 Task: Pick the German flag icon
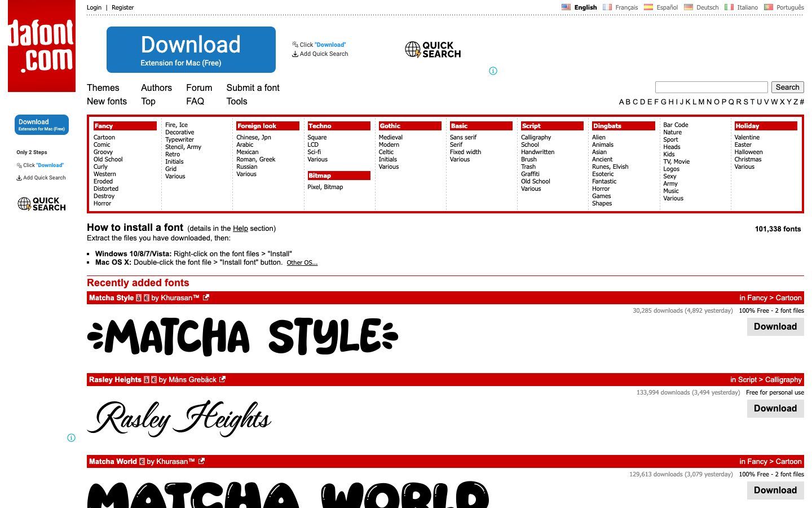pyautogui.click(x=689, y=7)
